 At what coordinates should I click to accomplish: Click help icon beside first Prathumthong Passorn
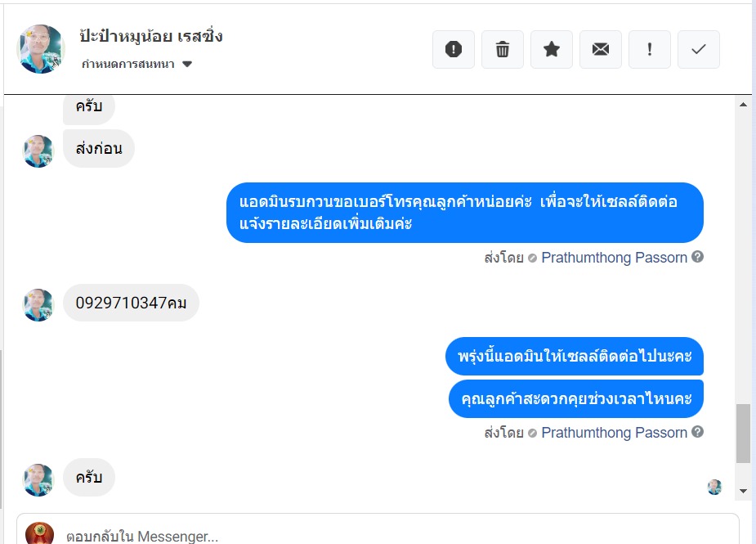pyautogui.click(x=697, y=257)
